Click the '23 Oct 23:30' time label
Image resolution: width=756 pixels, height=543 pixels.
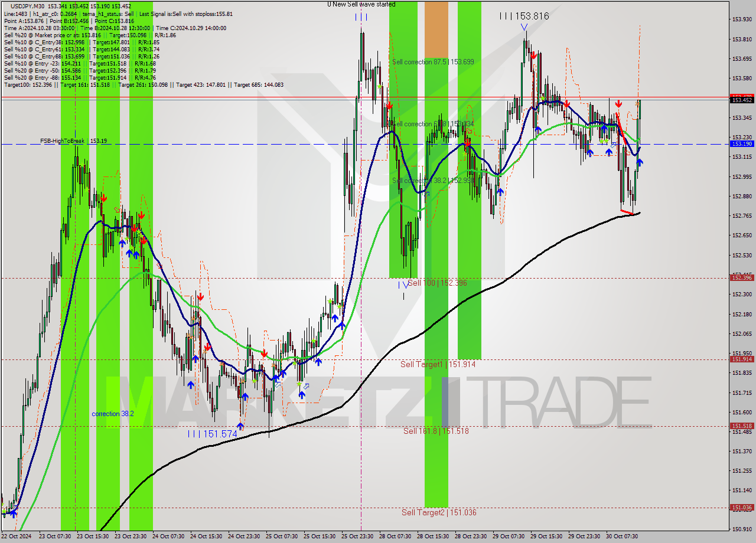[130, 537]
